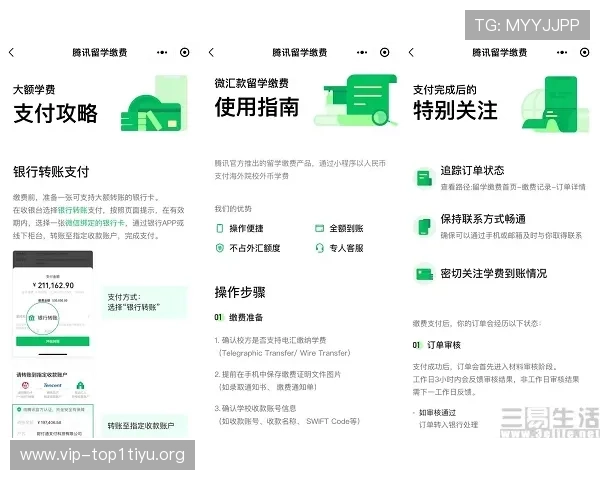This screenshot has width=600, height=480.
Task: Click the 腾讯留学缴费 title on first screen
Action: (x=100, y=52)
